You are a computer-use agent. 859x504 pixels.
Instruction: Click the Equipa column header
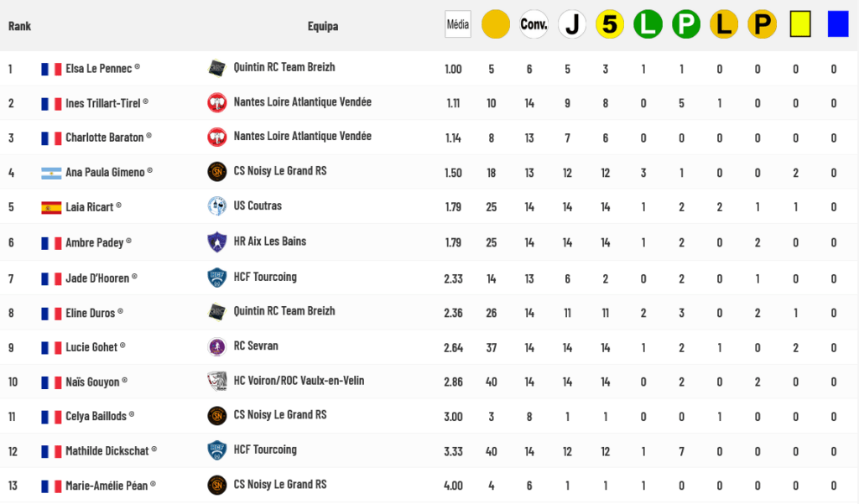click(x=323, y=26)
